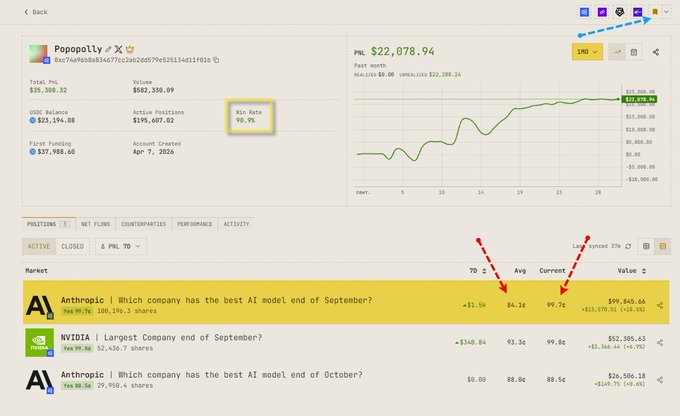Click the $52,305.63 position value
Image resolution: width=680 pixels, height=416 pixels.
point(627,339)
